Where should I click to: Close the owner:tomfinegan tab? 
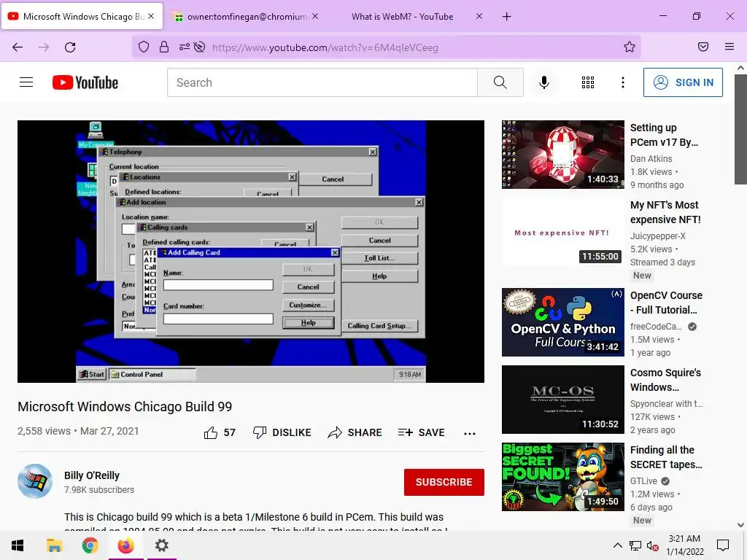point(315,17)
